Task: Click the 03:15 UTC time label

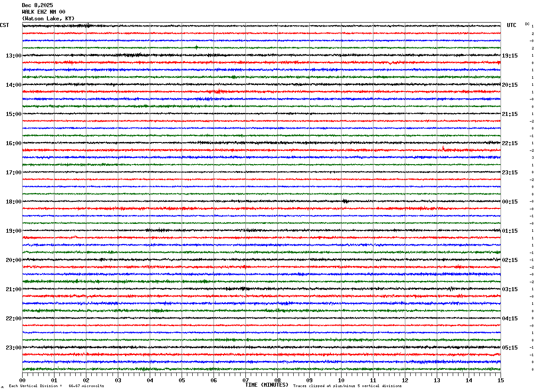Action: point(510,289)
